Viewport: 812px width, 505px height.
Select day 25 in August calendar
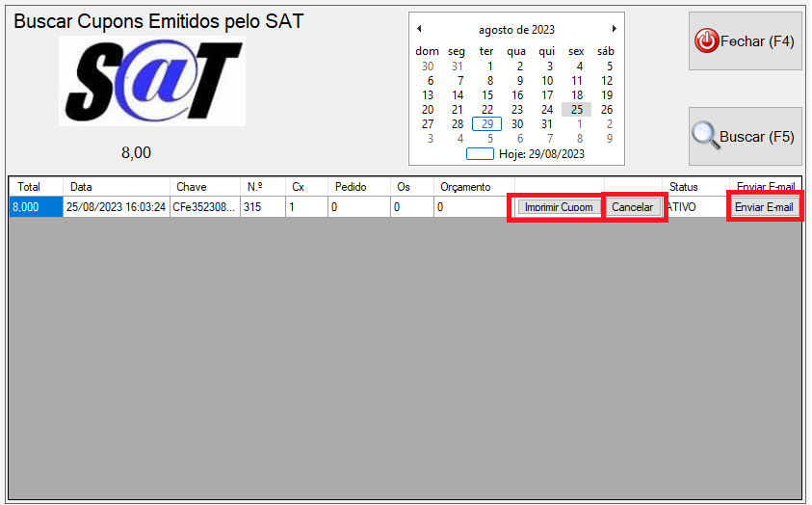coord(576,110)
